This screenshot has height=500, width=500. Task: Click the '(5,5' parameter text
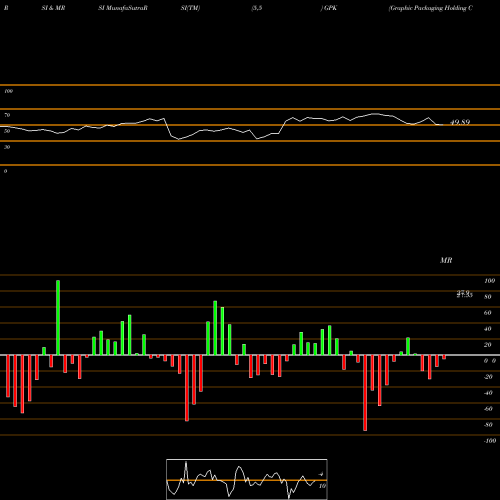click(x=257, y=8)
